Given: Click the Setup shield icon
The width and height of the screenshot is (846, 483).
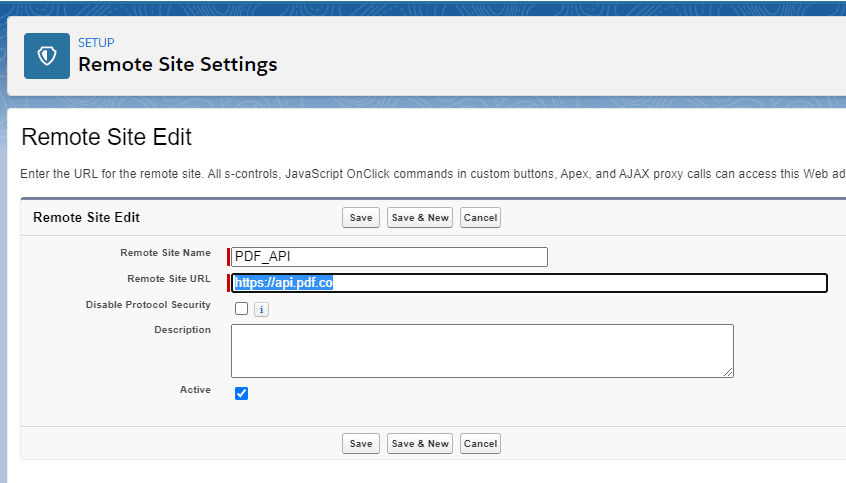Looking at the screenshot, I should (47, 55).
